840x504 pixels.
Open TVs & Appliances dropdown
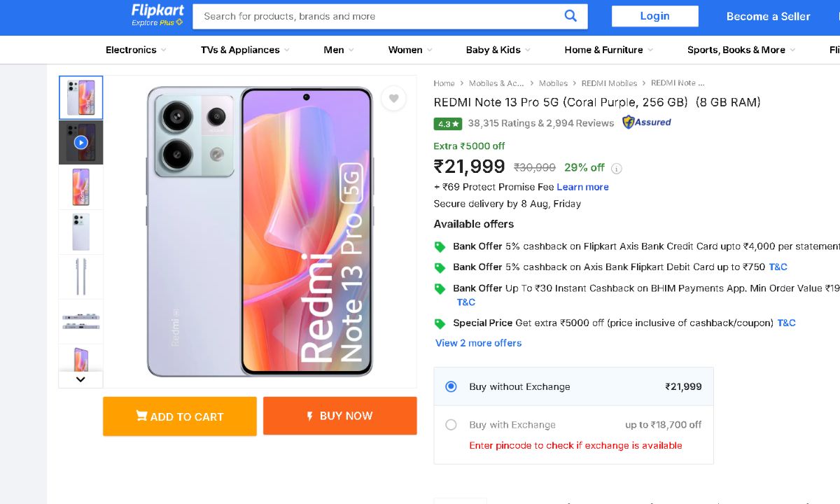point(245,50)
